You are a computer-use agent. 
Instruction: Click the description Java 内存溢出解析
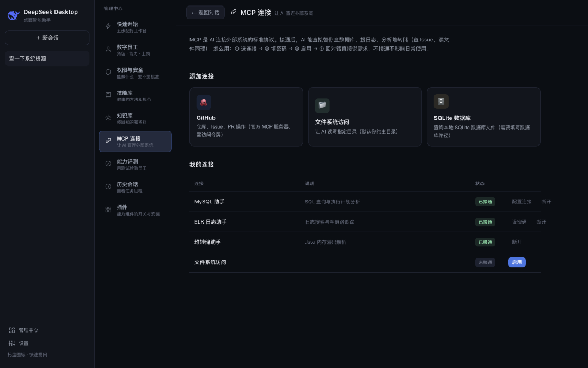click(326, 242)
